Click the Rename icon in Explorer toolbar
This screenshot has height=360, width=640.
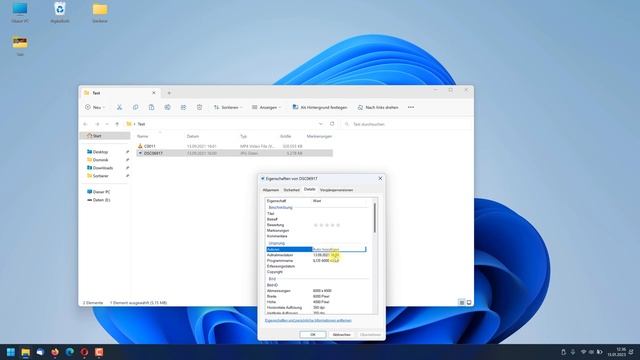coord(167,107)
